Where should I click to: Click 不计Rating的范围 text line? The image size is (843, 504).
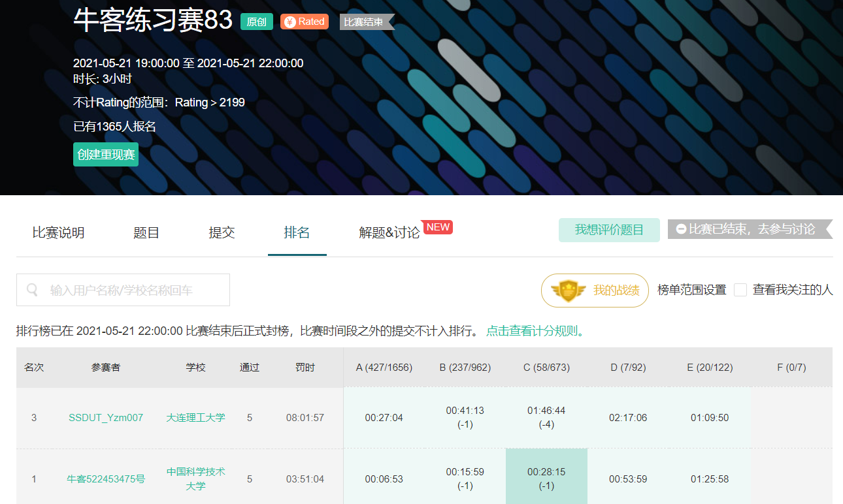point(159,102)
